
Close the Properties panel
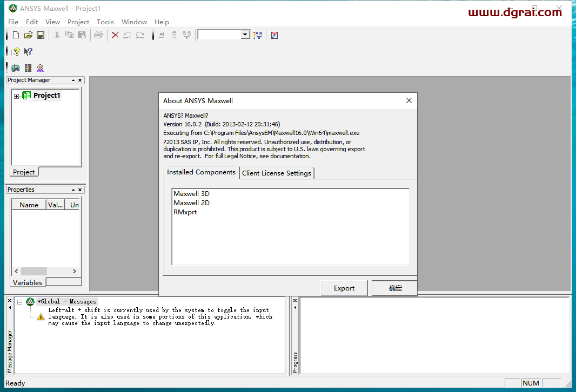point(80,190)
